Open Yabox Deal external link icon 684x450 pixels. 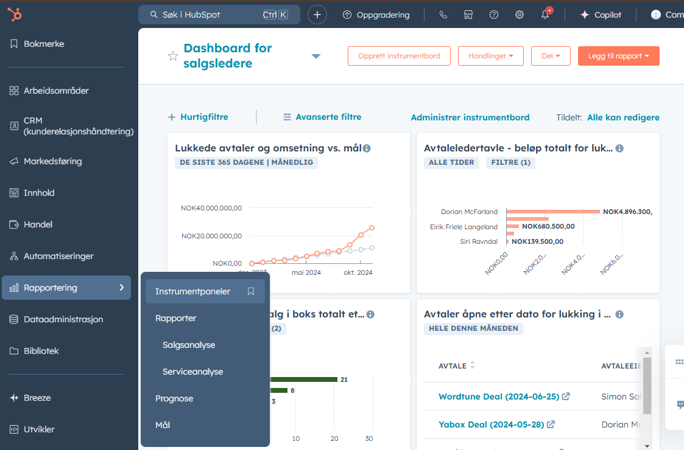551,424
